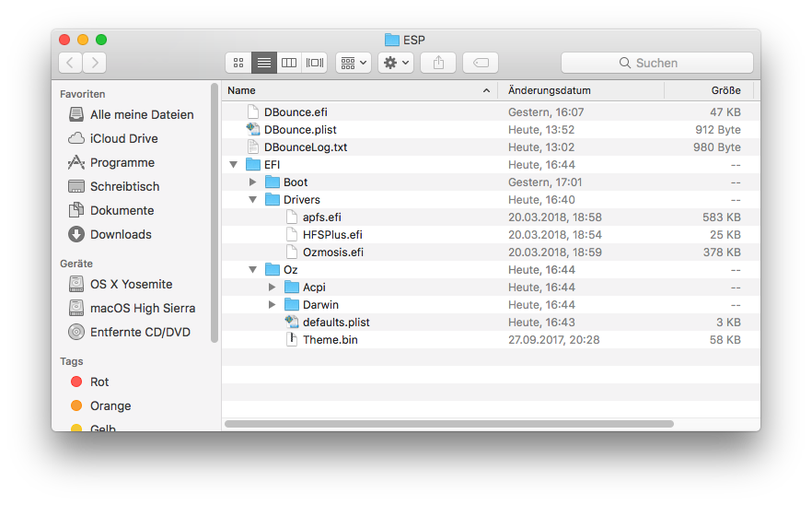
Task: Select the Drivers folder icon
Action: (273, 200)
